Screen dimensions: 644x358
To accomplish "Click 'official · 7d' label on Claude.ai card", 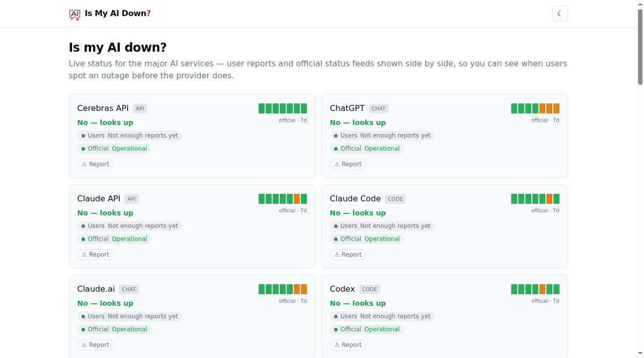I will (x=292, y=301).
